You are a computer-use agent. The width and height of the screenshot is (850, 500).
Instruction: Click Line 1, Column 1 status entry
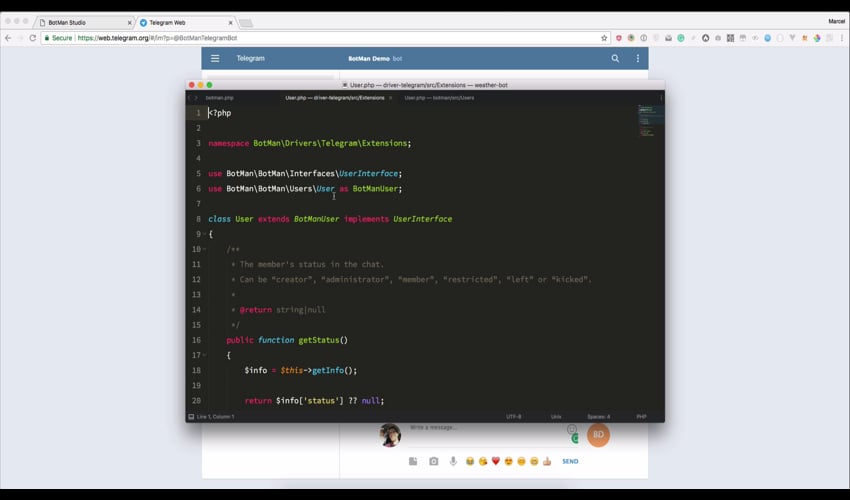pyautogui.click(x=216, y=416)
